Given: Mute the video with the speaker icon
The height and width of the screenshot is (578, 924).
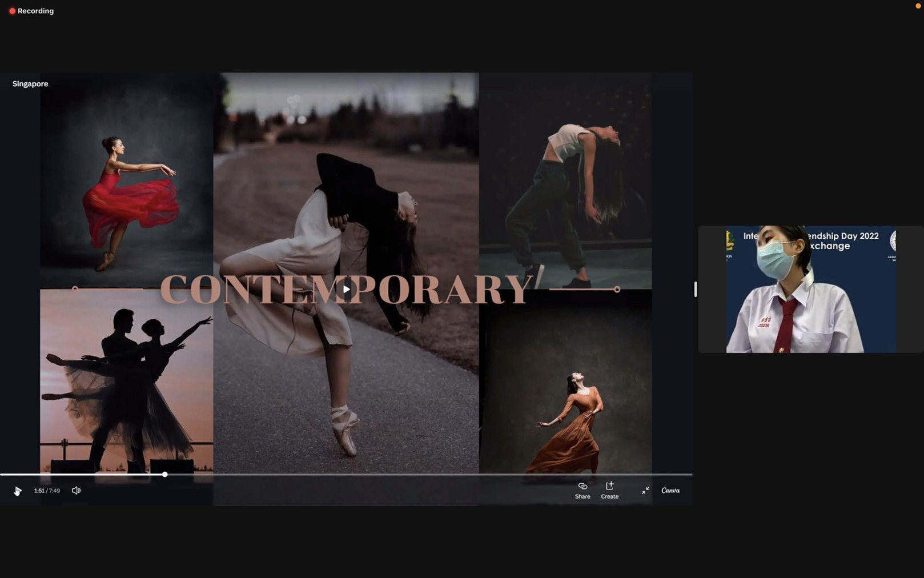Looking at the screenshot, I should coord(76,491).
